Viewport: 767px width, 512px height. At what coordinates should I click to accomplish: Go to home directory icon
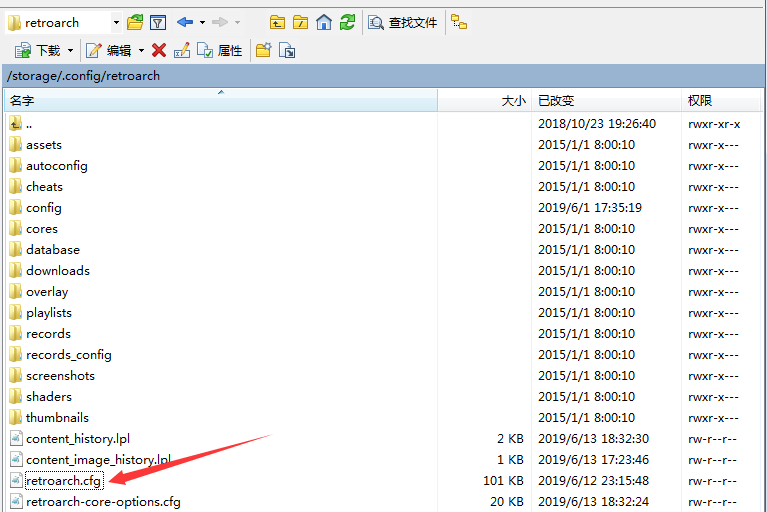(324, 22)
